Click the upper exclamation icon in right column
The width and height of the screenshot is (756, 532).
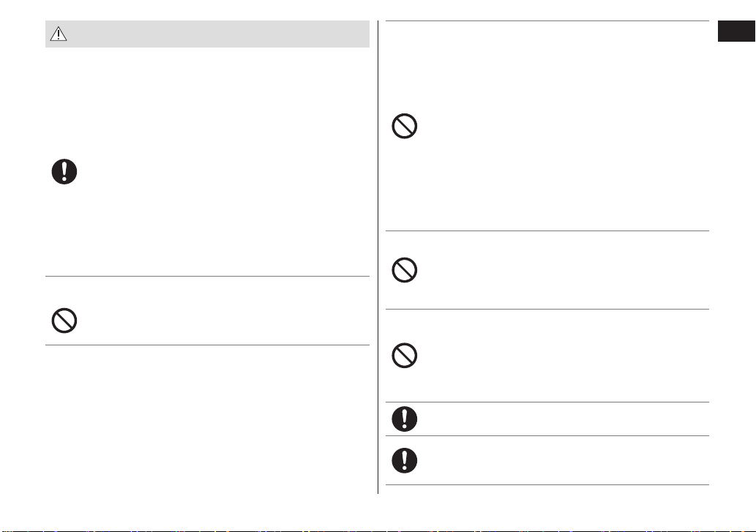(405, 419)
